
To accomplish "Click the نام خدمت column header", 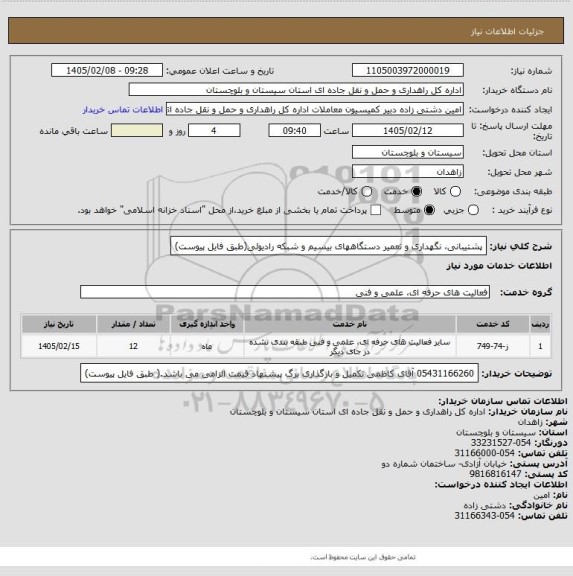I will pos(350,324).
